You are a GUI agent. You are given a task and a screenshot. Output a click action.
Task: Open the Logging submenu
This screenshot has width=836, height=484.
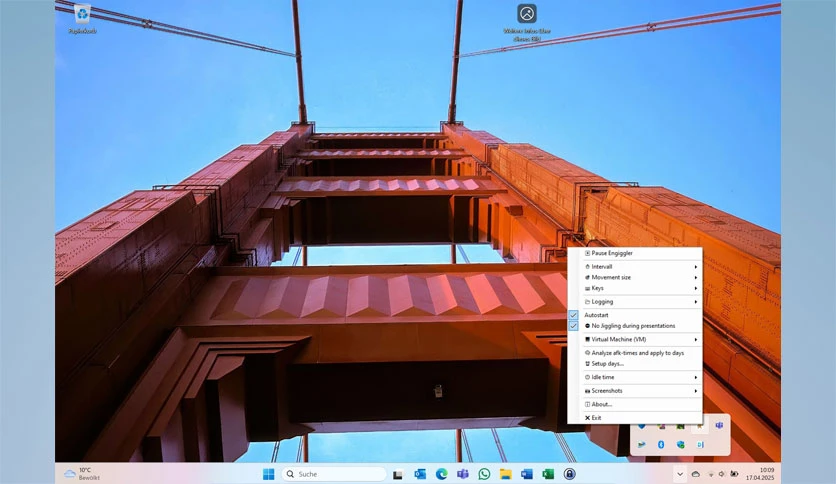pyautogui.click(x=634, y=302)
